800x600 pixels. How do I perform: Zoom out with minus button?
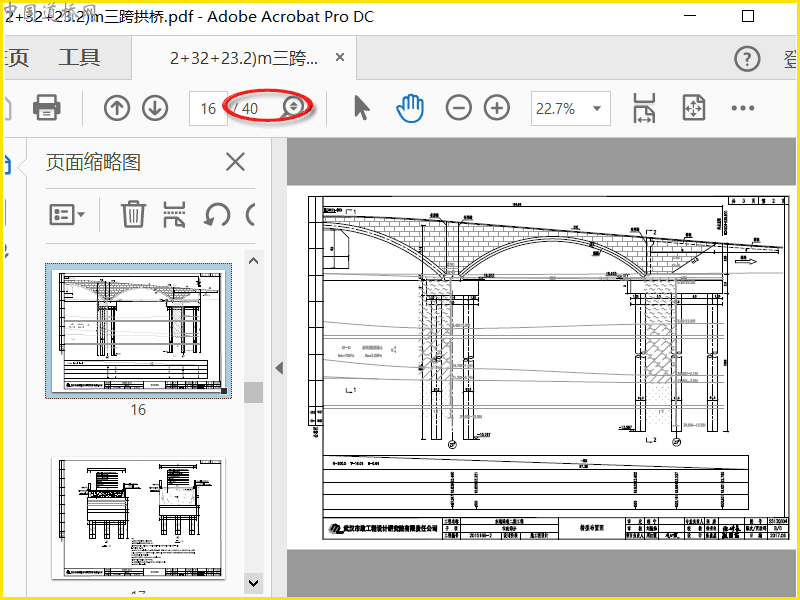[x=458, y=108]
